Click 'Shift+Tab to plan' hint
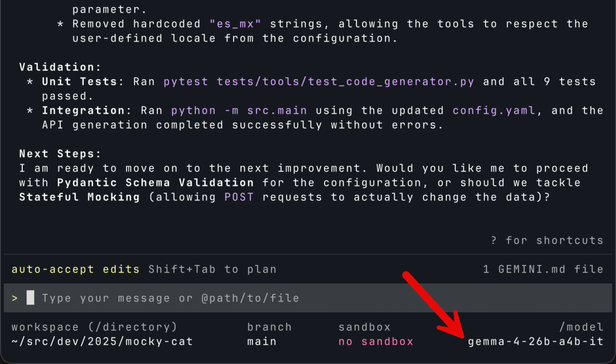 (x=213, y=270)
